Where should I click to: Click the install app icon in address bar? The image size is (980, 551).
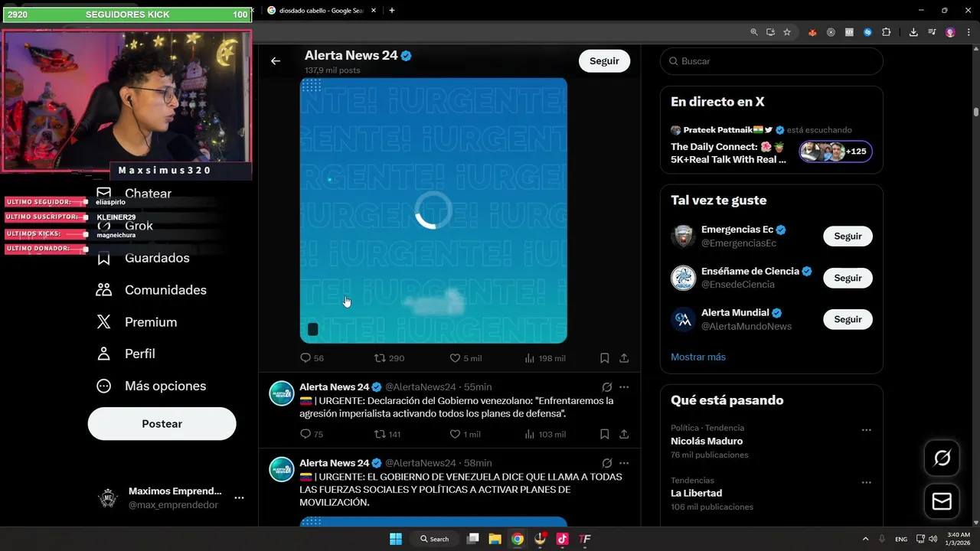pos(770,32)
